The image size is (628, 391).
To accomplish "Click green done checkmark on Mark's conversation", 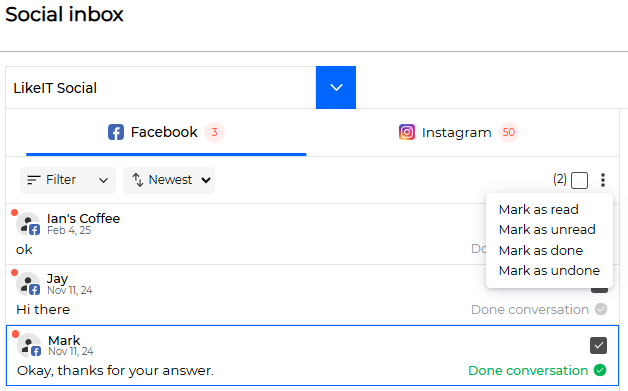I will 600,370.
